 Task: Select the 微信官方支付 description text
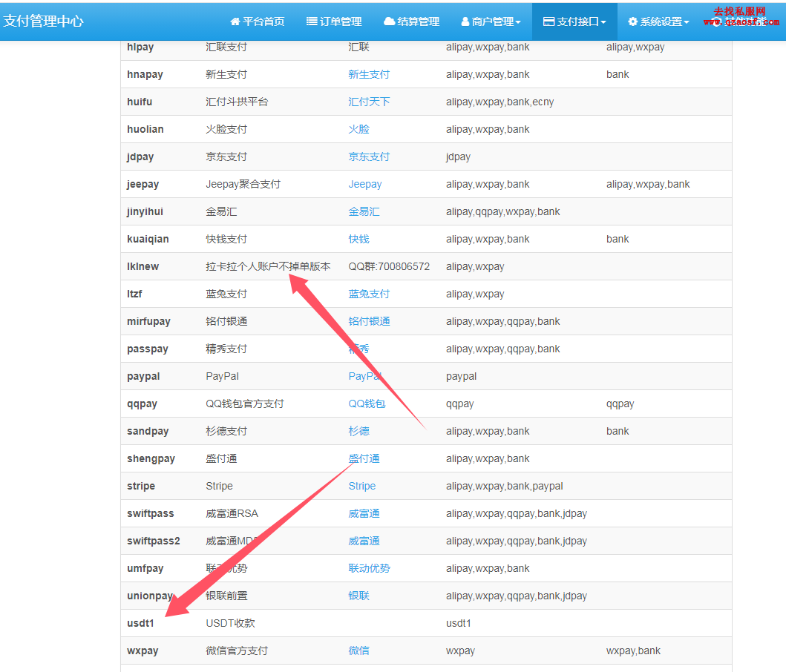pyautogui.click(x=237, y=651)
